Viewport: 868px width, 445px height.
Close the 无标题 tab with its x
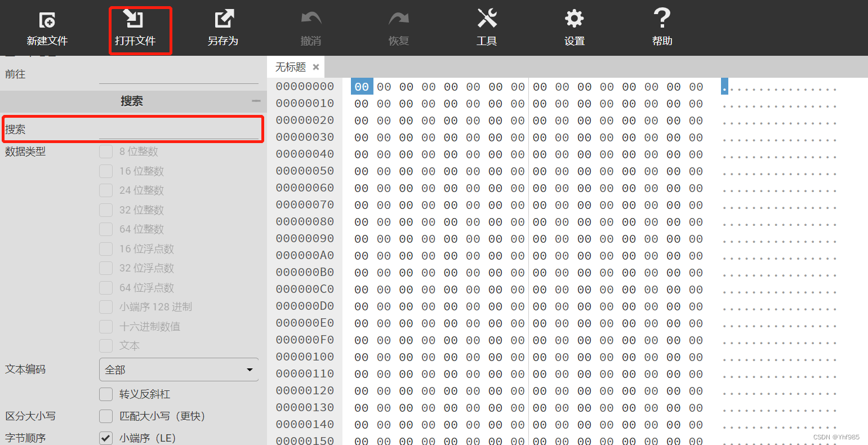316,67
